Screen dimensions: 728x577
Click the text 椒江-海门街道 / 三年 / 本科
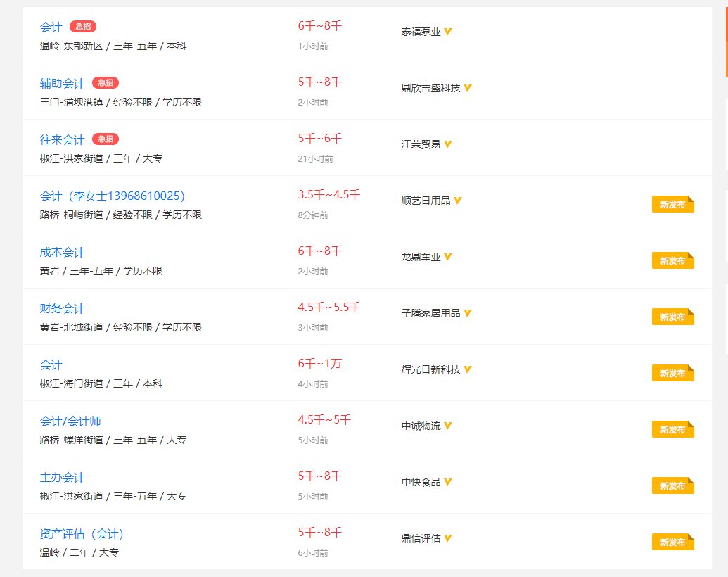pos(101,383)
